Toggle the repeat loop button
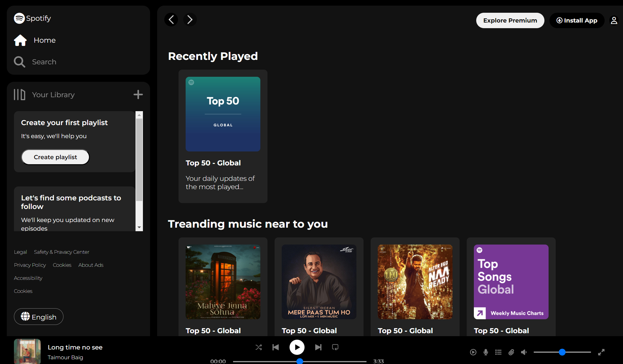The height and width of the screenshot is (364, 623). click(335, 347)
